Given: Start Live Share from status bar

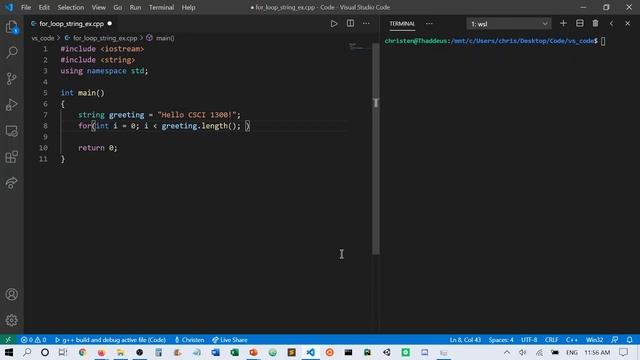Looking at the screenshot, I should (230, 340).
